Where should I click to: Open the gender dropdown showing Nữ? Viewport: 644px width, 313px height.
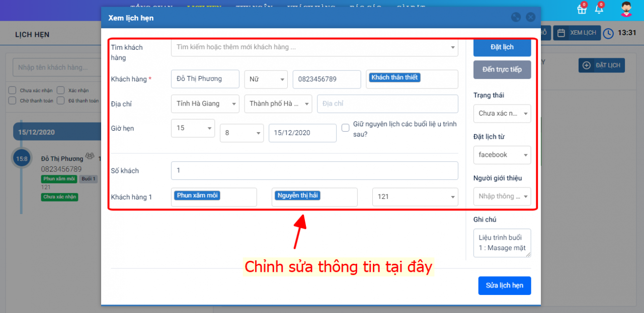point(266,79)
